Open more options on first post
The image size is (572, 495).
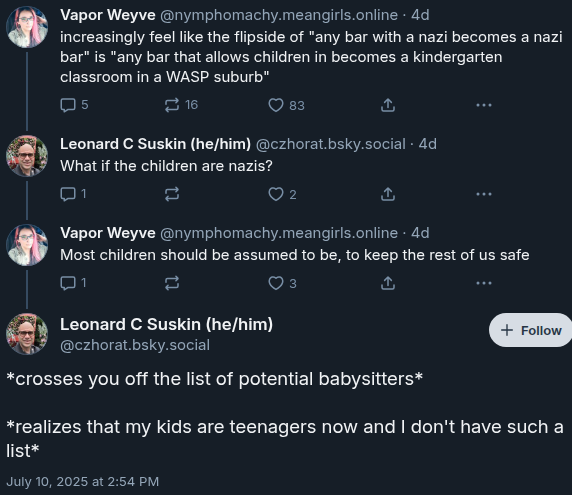(484, 105)
